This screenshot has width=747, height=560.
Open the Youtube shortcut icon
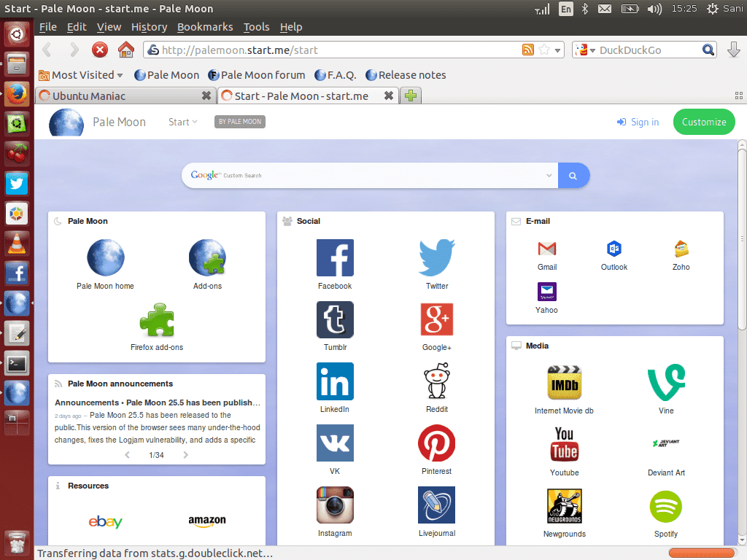(x=565, y=444)
